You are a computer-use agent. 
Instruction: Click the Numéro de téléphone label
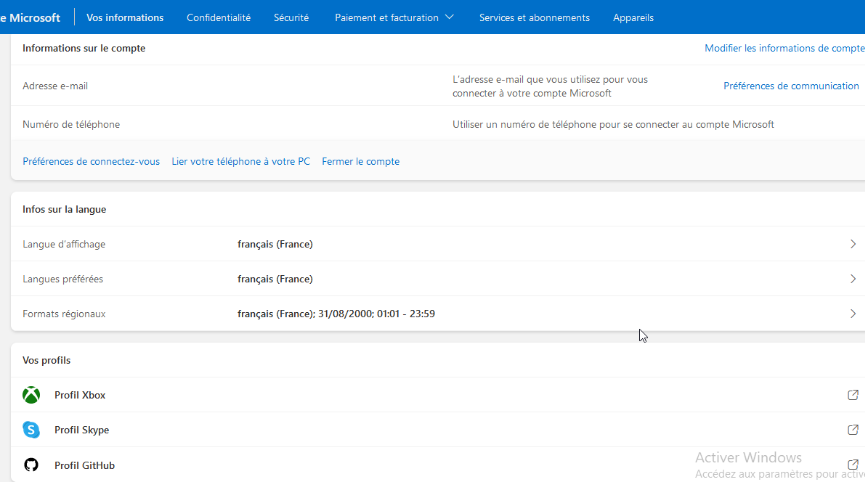71,125
